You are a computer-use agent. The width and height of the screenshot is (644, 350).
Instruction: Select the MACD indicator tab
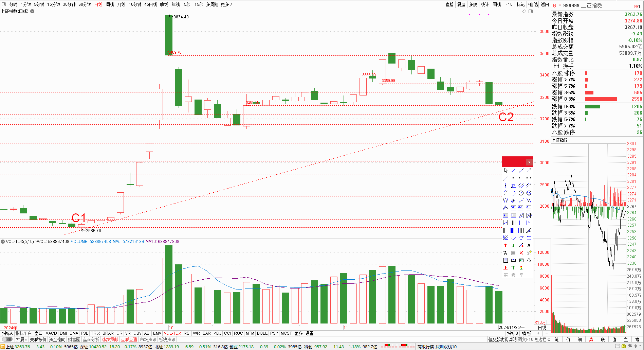[x=51, y=333]
